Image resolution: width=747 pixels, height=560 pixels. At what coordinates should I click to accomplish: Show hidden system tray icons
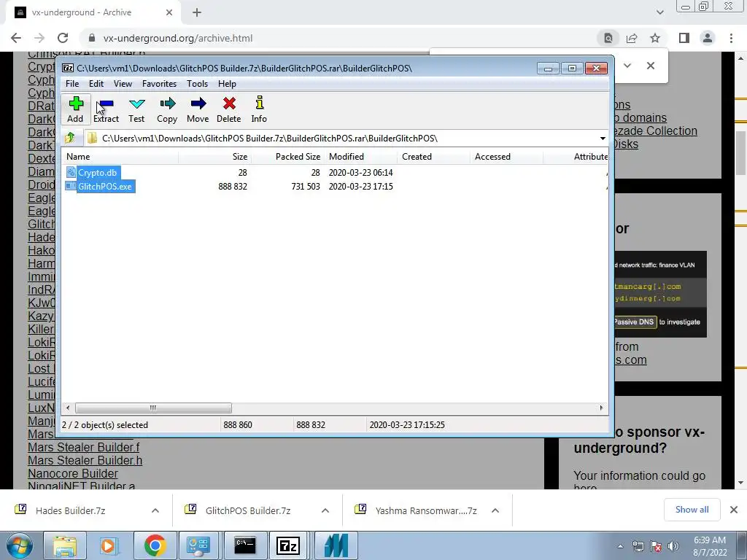620,546
